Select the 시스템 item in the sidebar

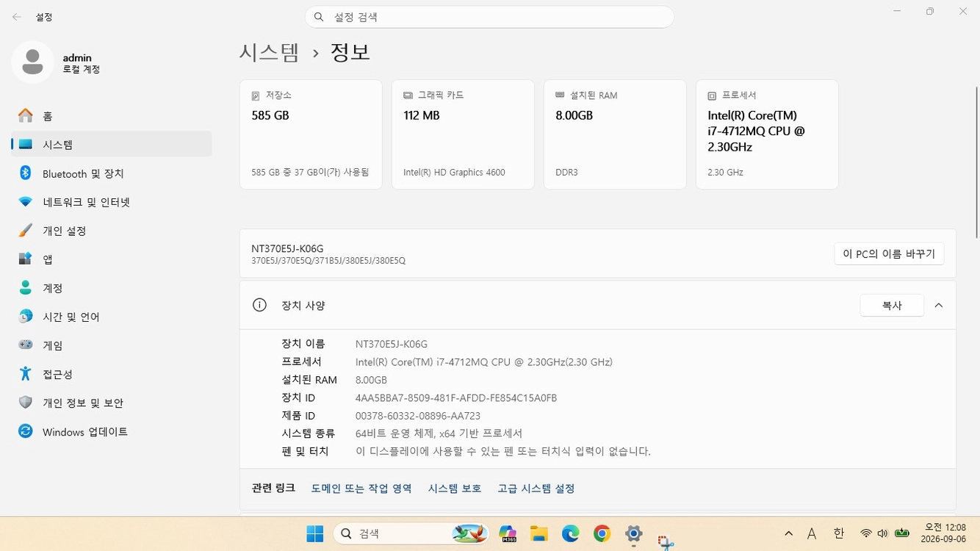click(x=112, y=145)
